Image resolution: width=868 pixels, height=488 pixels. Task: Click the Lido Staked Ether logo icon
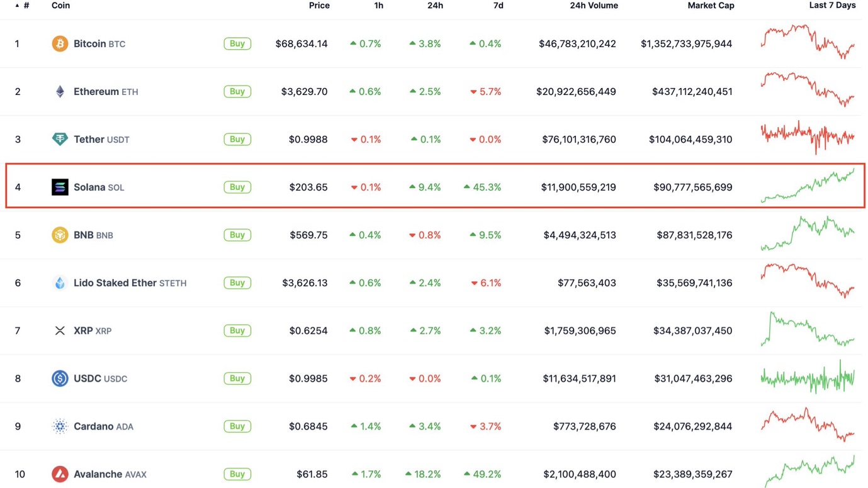tap(60, 283)
